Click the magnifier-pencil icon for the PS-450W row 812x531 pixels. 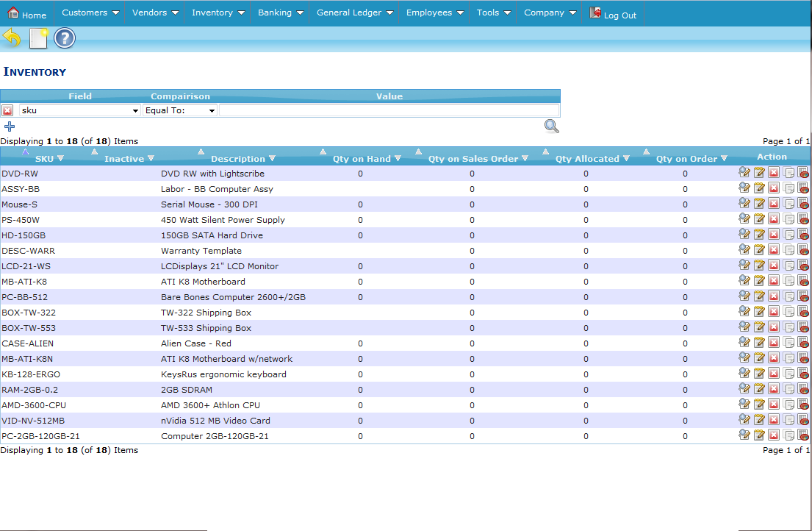pos(744,220)
